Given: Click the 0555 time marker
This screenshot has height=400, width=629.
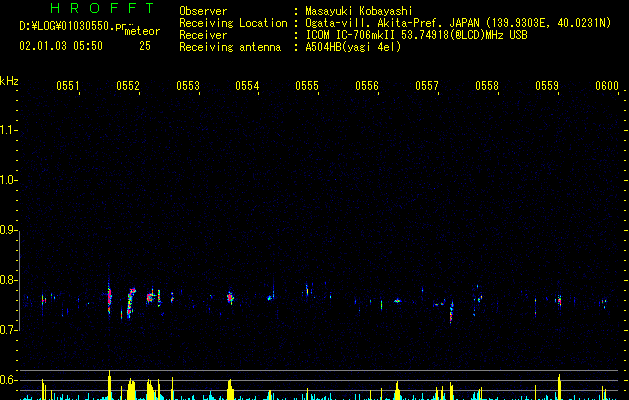Looking at the screenshot, I should (307, 86).
